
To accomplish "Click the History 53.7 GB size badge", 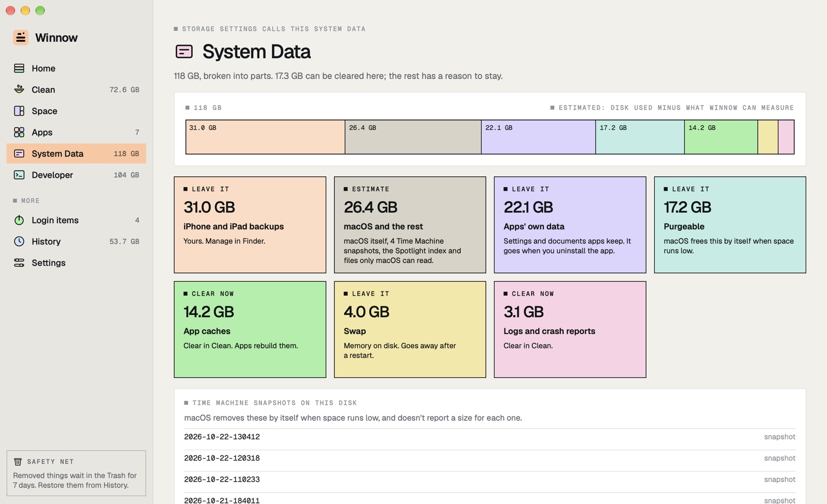I will [125, 241].
